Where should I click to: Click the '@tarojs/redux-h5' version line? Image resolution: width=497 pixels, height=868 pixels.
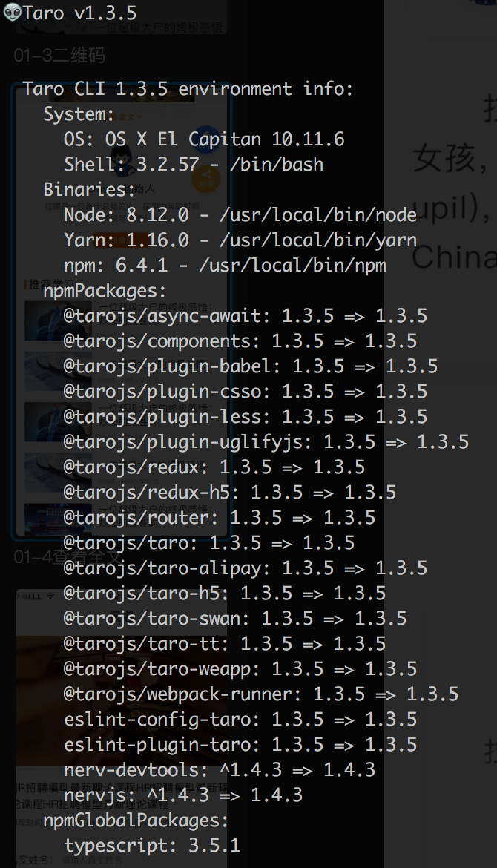(230, 492)
